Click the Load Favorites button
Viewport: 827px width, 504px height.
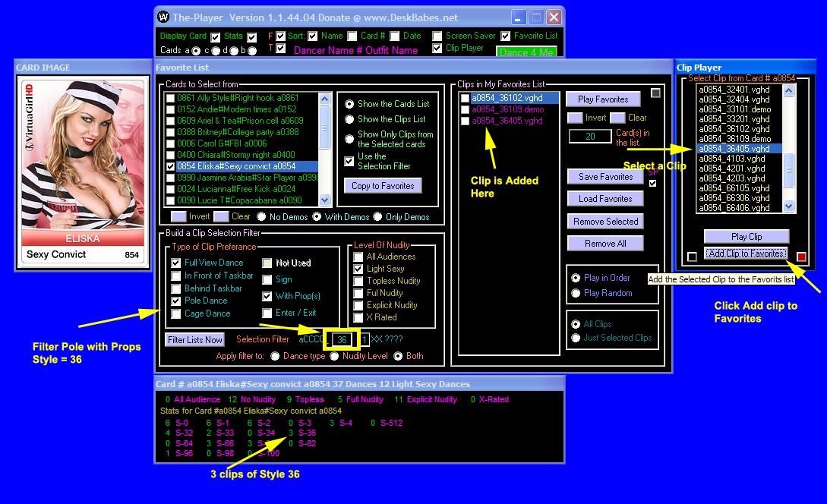[x=605, y=199]
